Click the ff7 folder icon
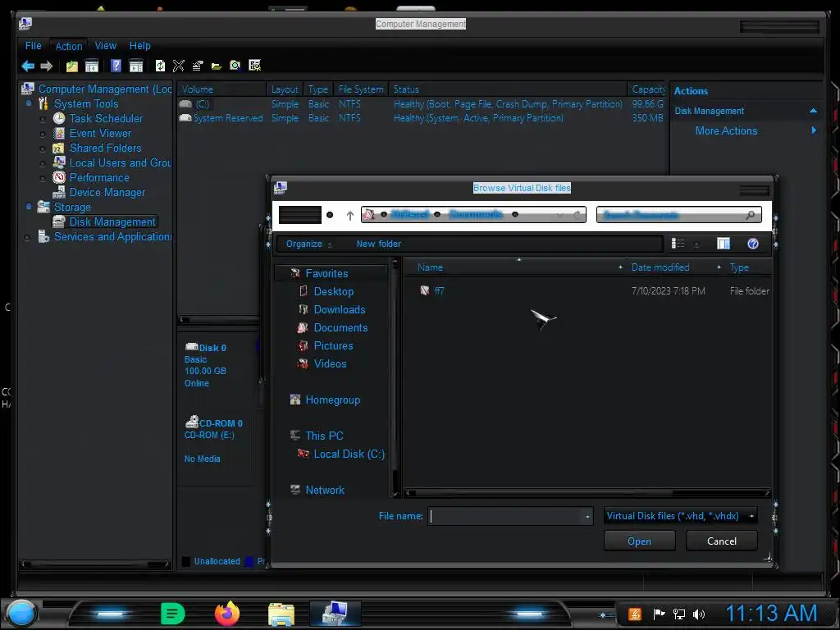840x630 pixels. [x=425, y=291]
